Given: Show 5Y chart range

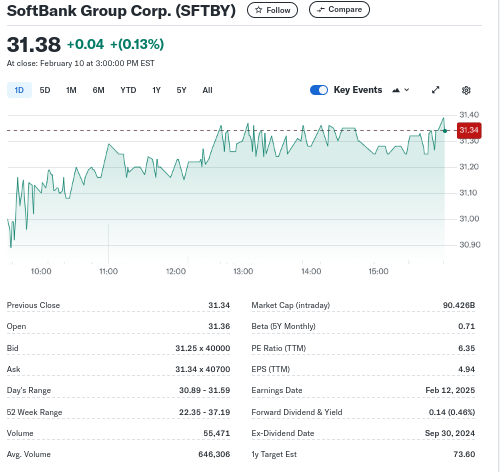Looking at the screenshot, I should tap(181, 90).
